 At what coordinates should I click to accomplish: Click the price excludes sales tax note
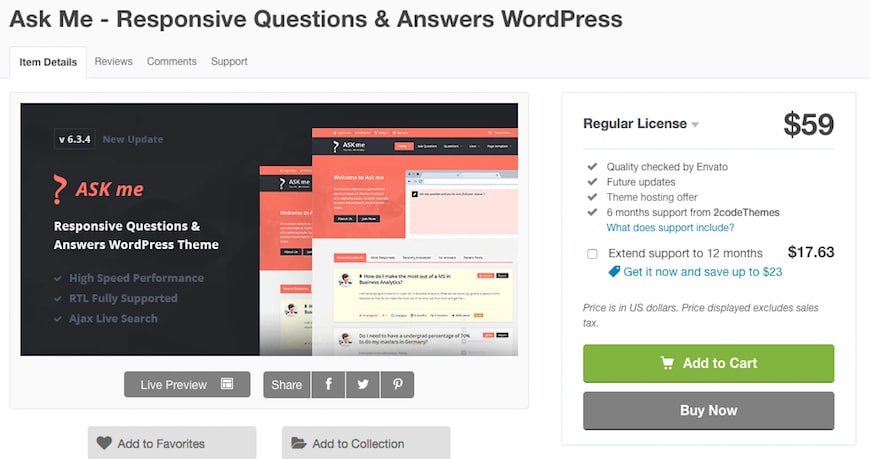700,315
